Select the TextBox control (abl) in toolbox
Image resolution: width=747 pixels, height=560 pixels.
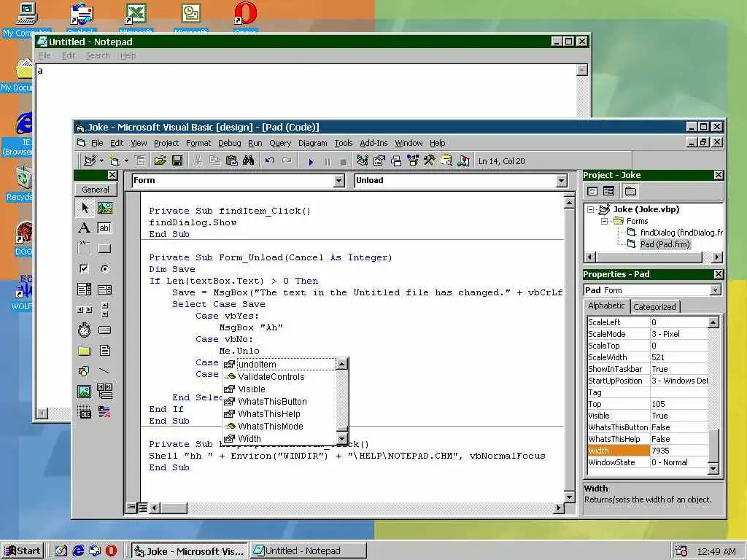pyautogui.click(x=104, y=227)
